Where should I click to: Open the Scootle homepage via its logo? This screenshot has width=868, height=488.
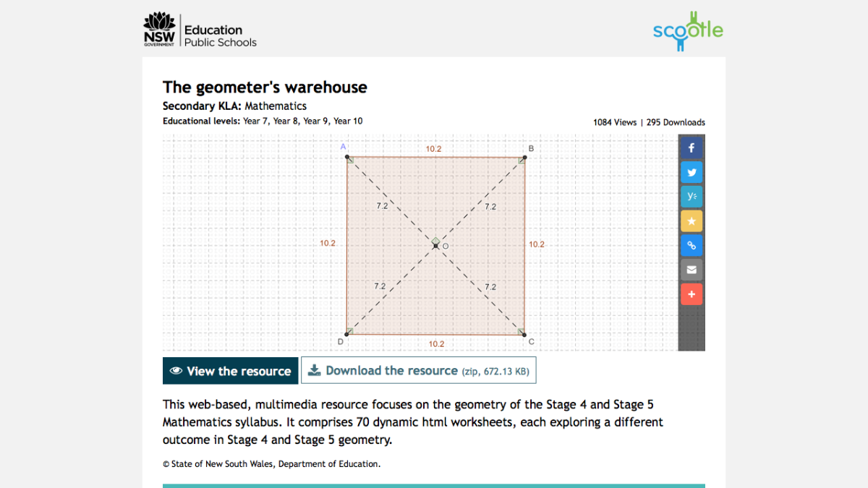[687, 31]
